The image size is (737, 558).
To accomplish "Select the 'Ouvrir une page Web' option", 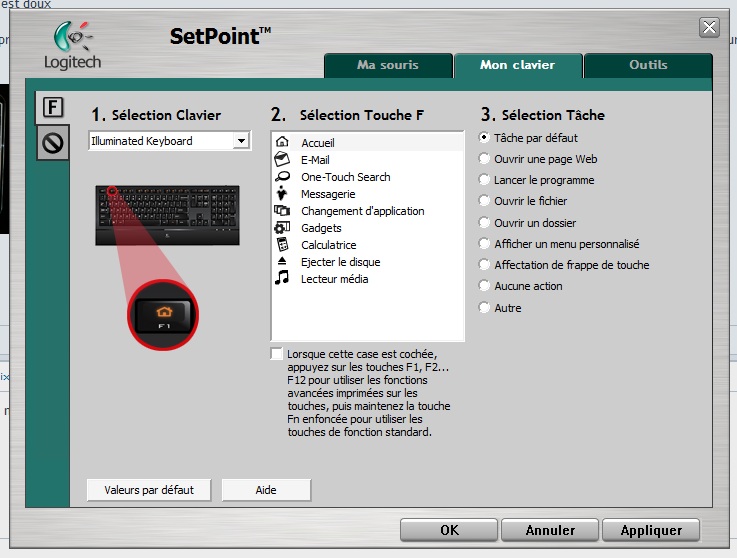I will 485,159.
